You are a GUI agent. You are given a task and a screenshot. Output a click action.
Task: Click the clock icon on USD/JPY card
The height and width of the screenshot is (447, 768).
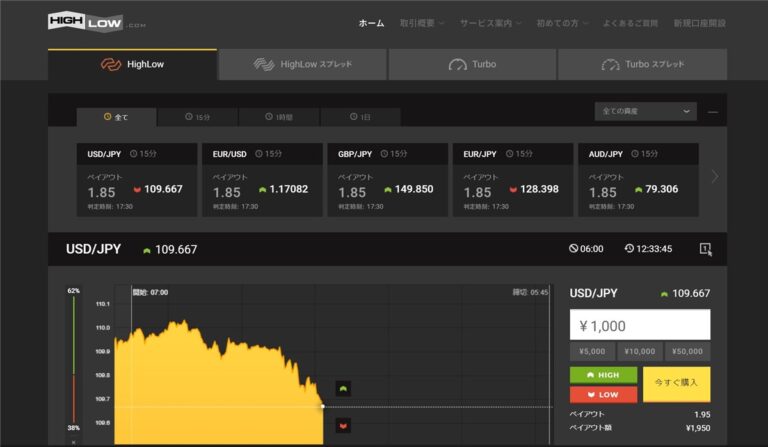click(133, 154)
